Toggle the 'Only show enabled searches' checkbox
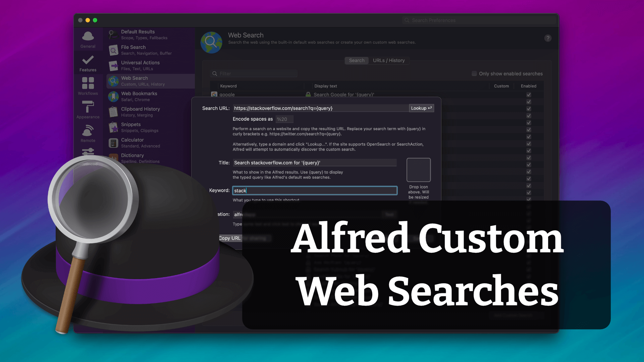644x362 pixels. coord(475,74)
